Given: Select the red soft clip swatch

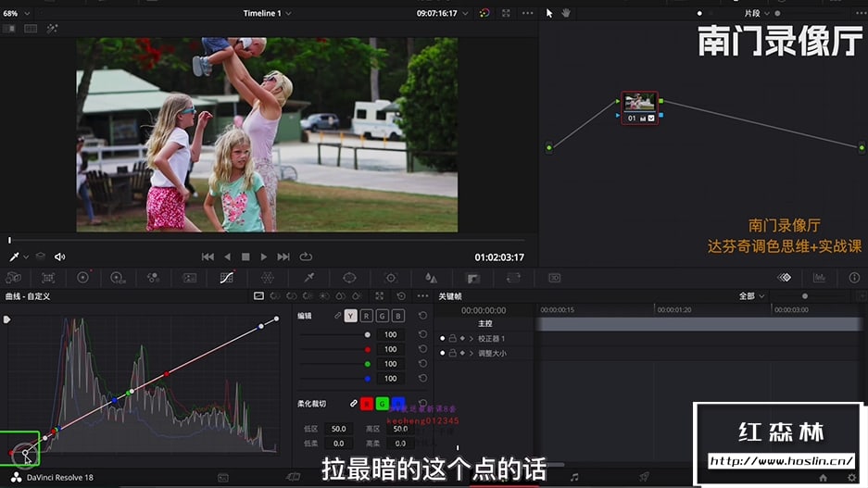Looking at the screenshot, I should coord(367,404).
